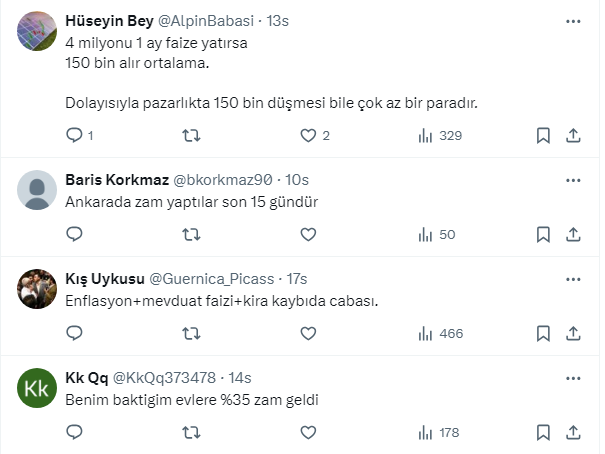Like Hüseyin Bey's tweet

pyautogui.click(x=308, y=136)
